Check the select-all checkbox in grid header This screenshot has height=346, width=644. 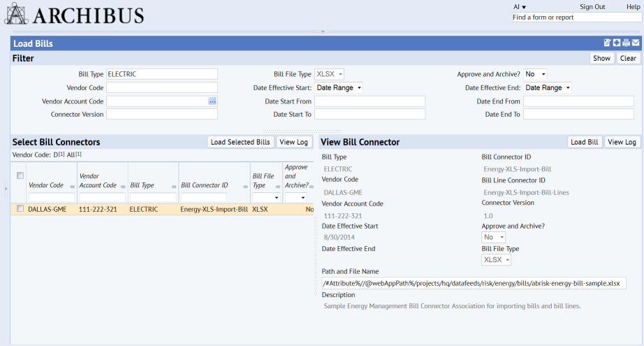(x=20, y=175)
